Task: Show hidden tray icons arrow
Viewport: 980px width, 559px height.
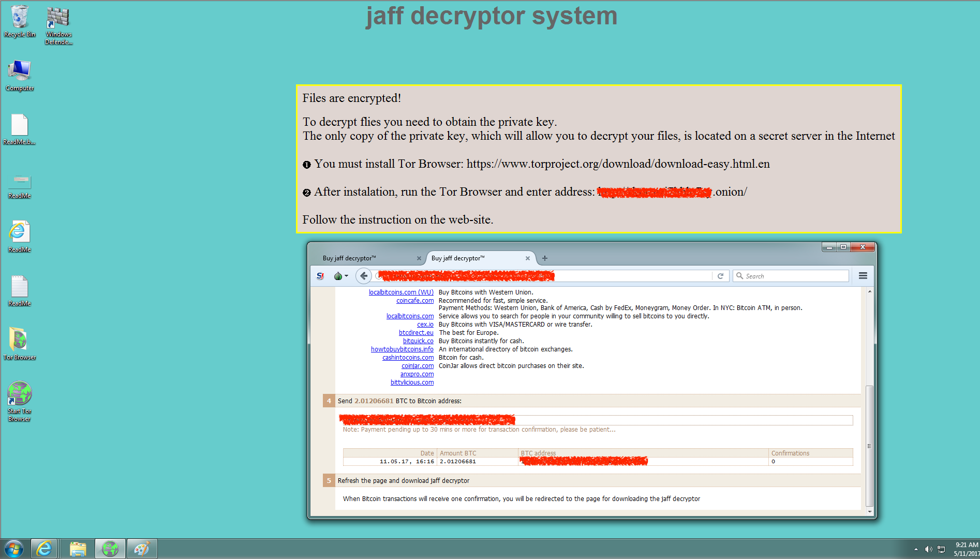Action: (916, 549)
